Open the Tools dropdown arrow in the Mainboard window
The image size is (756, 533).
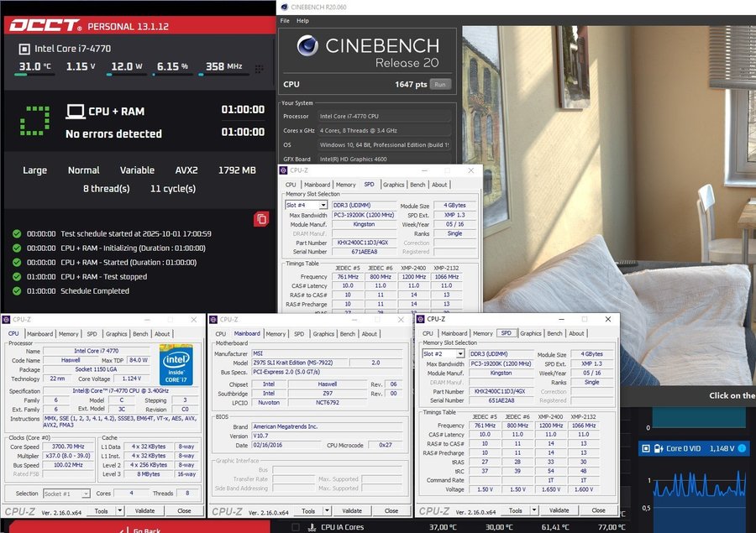326,510
